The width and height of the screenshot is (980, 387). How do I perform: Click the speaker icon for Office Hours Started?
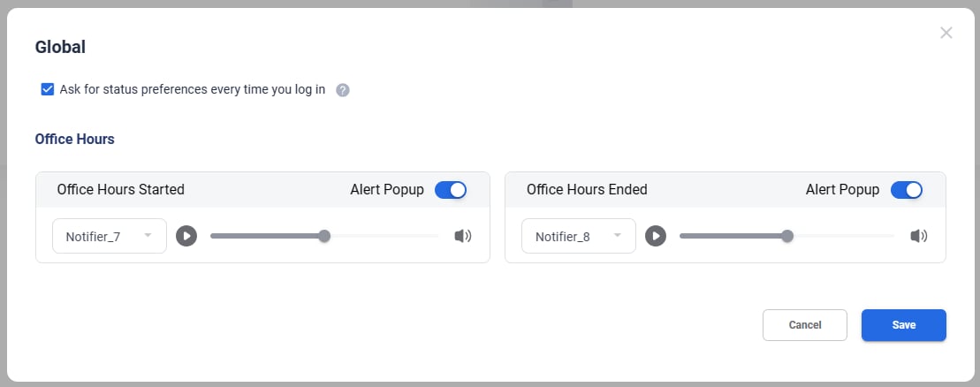pyautogui.click(x=463, y=236)
